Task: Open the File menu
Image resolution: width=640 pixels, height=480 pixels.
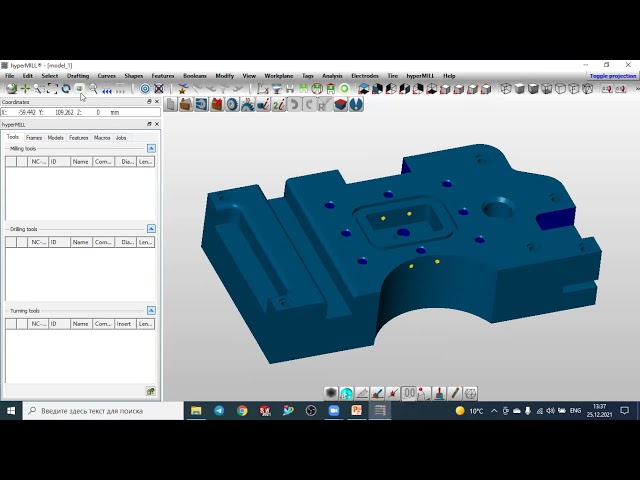Action: click(9, 76)
